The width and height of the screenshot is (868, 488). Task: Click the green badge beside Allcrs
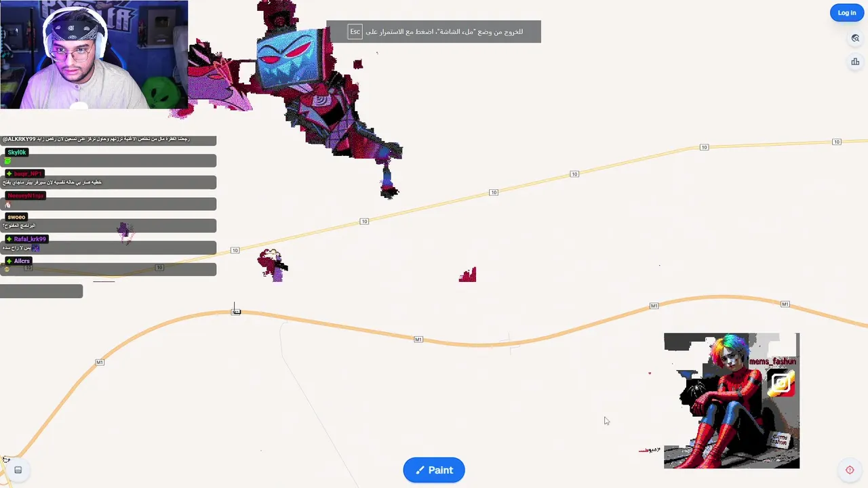9,261
